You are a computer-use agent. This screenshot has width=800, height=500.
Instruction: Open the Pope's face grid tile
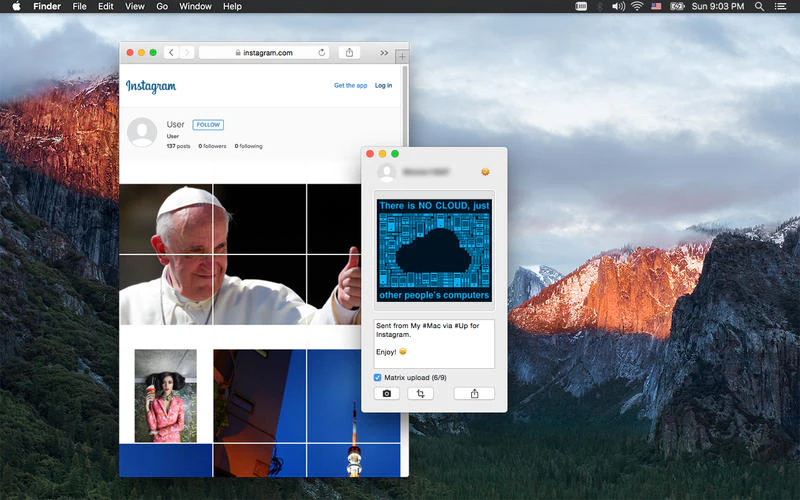point(166,219)
